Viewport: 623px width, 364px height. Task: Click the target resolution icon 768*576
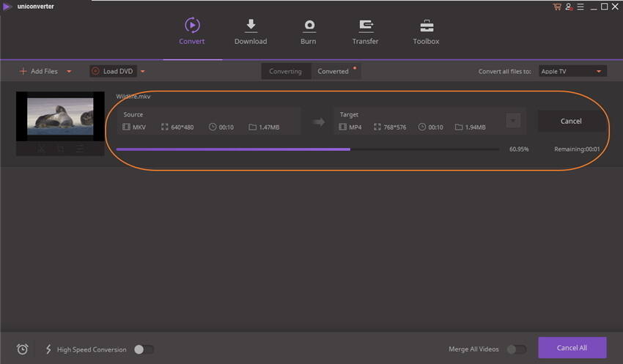[377, 127]
